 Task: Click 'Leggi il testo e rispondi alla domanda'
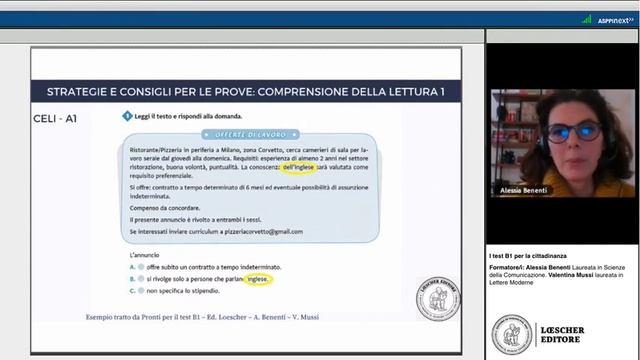[188, 116]
